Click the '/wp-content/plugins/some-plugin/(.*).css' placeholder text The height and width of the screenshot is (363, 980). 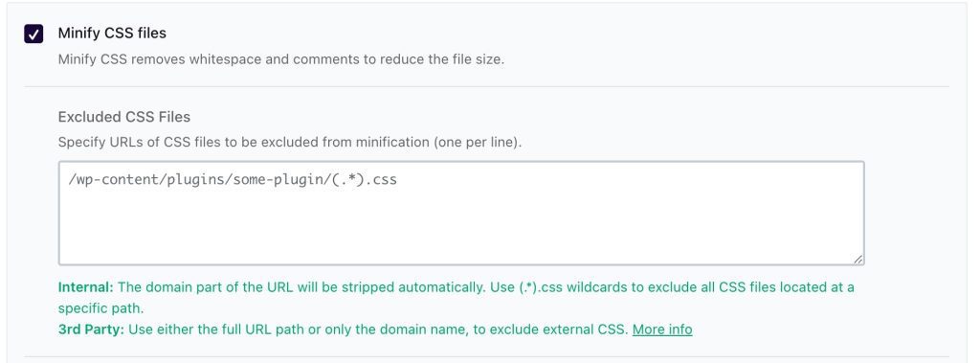(x=234, y=180)
